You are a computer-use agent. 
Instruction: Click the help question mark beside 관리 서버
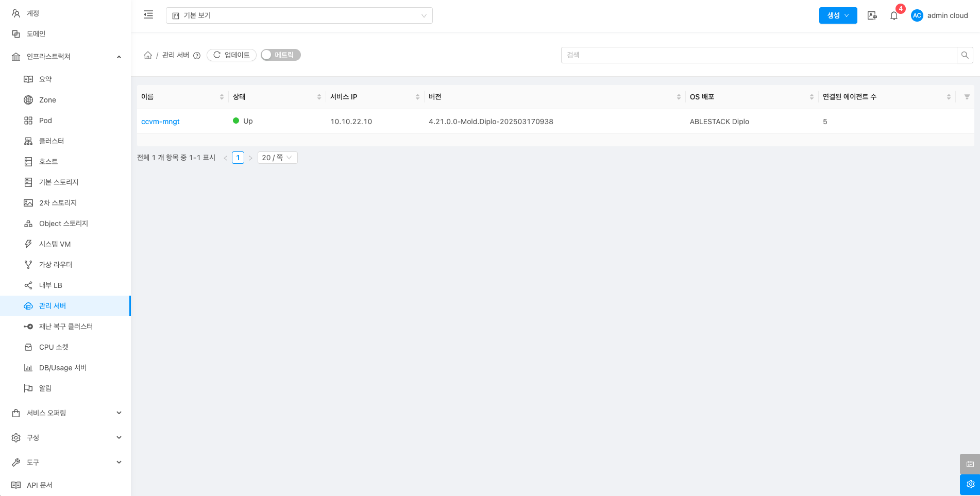pos(197,56)
